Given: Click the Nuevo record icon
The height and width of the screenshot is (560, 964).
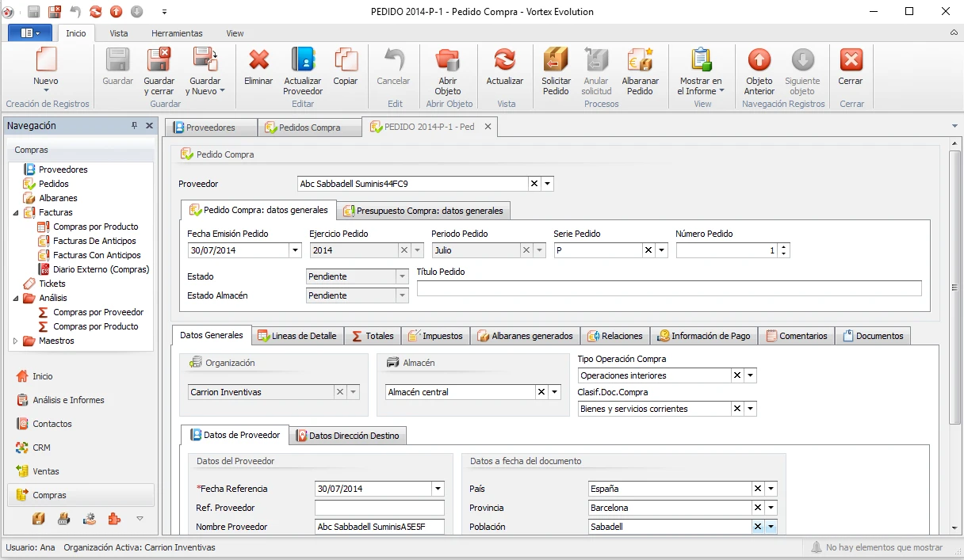Looking at the screenshot, I should [x=46, y=60].
